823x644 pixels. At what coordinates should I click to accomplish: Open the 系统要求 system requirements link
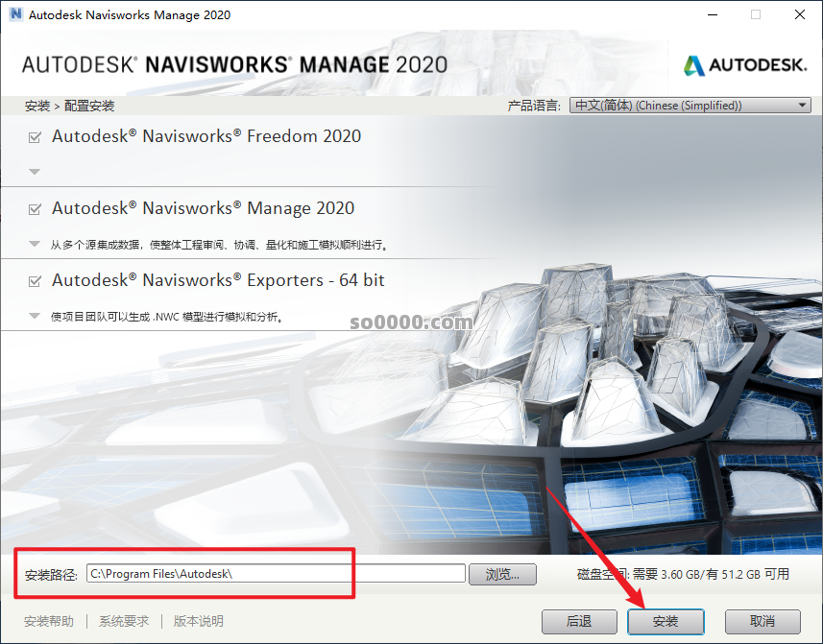point(124,621)
